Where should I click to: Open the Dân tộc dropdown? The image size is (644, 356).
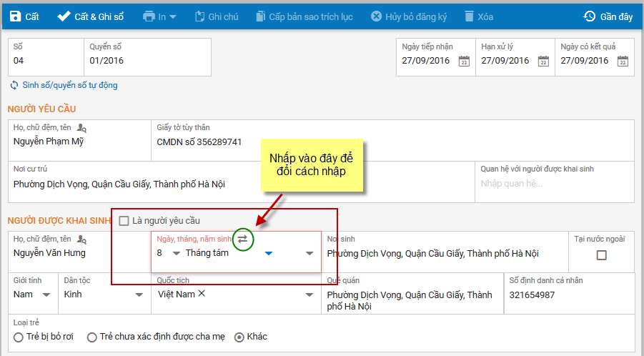click(137, 295)
